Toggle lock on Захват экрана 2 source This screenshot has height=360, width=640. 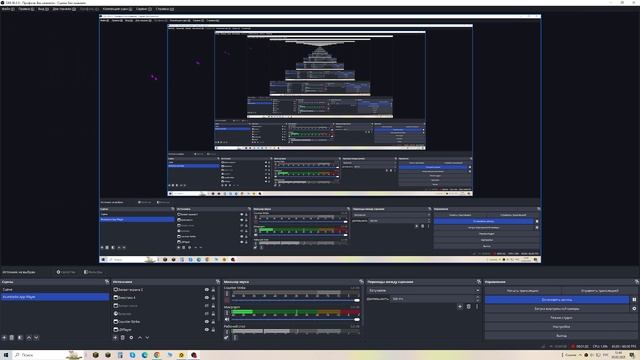pos(213,290)
